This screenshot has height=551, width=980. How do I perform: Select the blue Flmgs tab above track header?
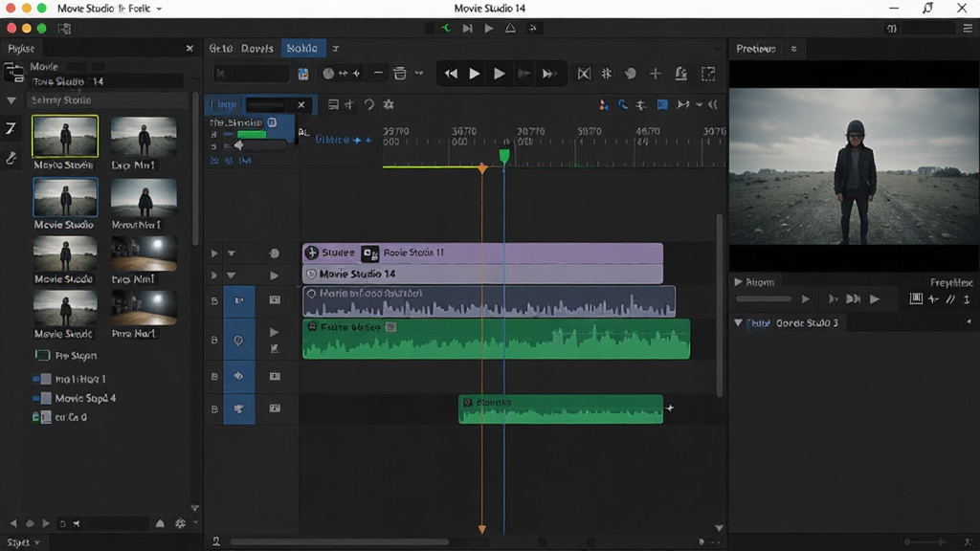[x=223, y=105]
